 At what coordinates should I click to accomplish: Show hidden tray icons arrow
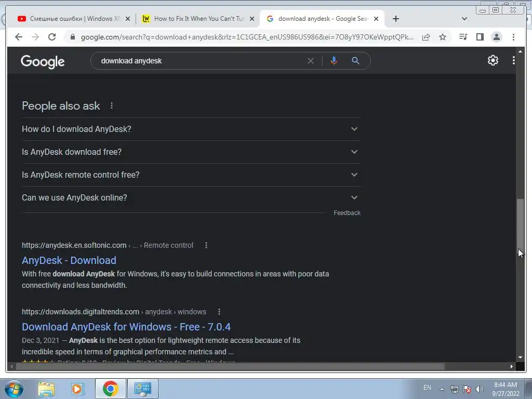(x=442, y=389)
